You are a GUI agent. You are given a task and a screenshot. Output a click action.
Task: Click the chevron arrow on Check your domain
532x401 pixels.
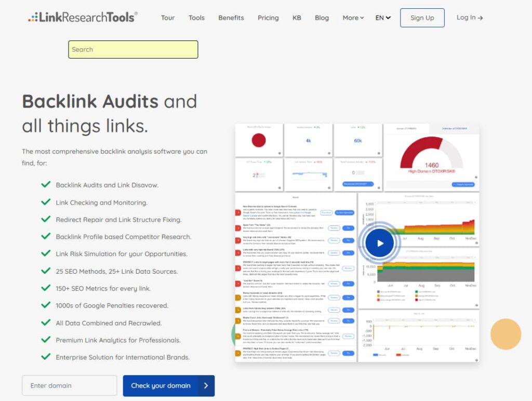[x=206, y=386]
